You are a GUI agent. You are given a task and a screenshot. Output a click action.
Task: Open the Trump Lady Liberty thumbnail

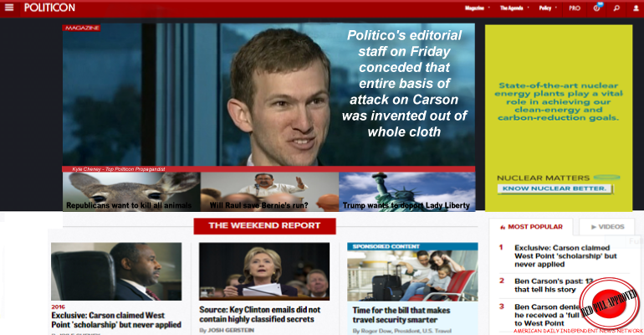tap(406, 192)
